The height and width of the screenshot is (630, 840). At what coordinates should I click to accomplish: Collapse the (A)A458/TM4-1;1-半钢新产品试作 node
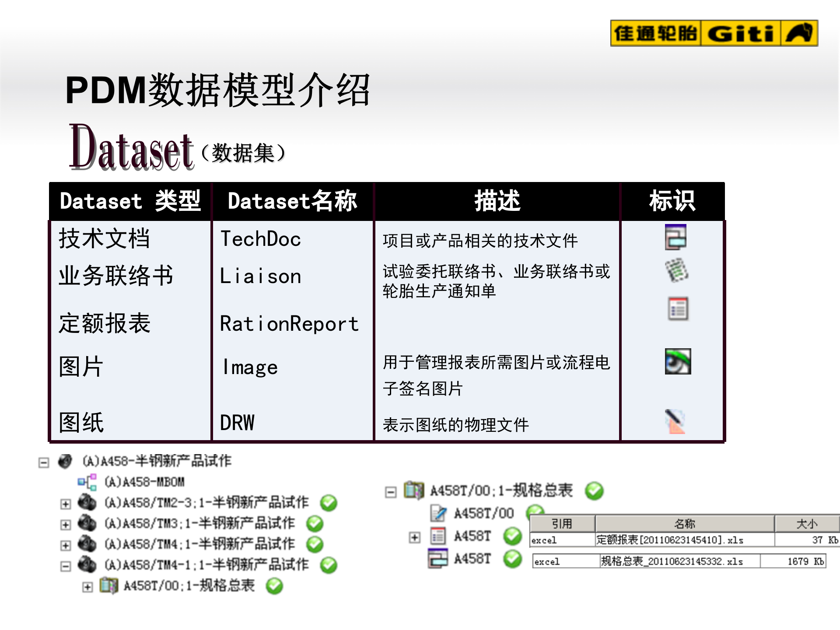[x=66, y=565]
